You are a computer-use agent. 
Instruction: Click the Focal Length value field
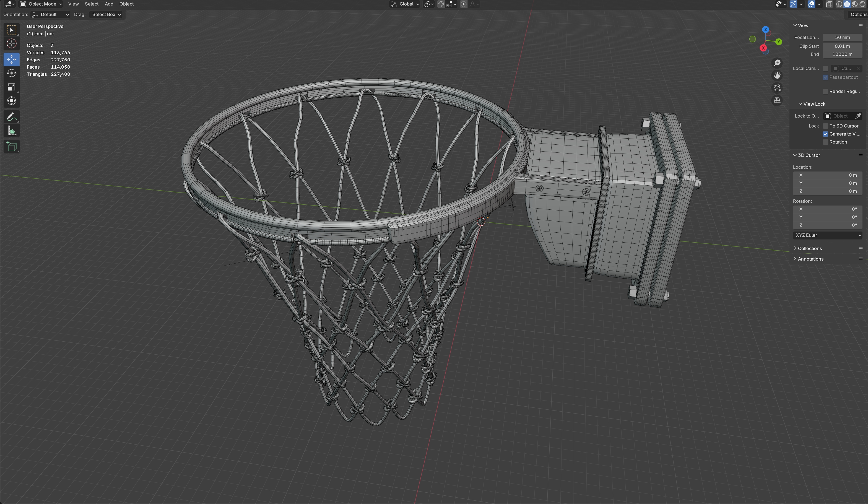[842, 37]
